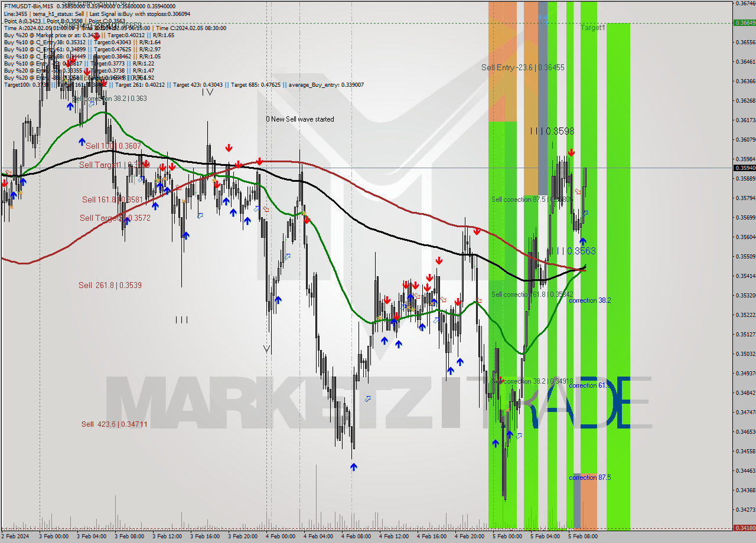Select the '3 Feb 08:00' time axis label
This screenshot has height=543, width=756.
point(129,537)
